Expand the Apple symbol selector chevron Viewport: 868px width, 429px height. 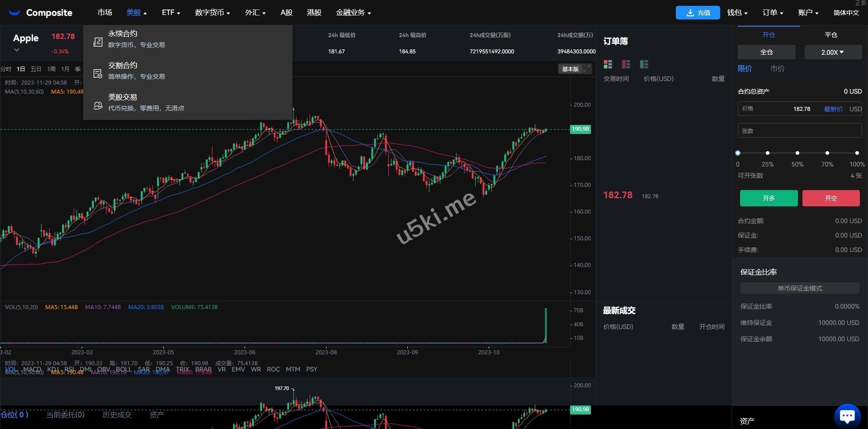click(x=17, y=50)
